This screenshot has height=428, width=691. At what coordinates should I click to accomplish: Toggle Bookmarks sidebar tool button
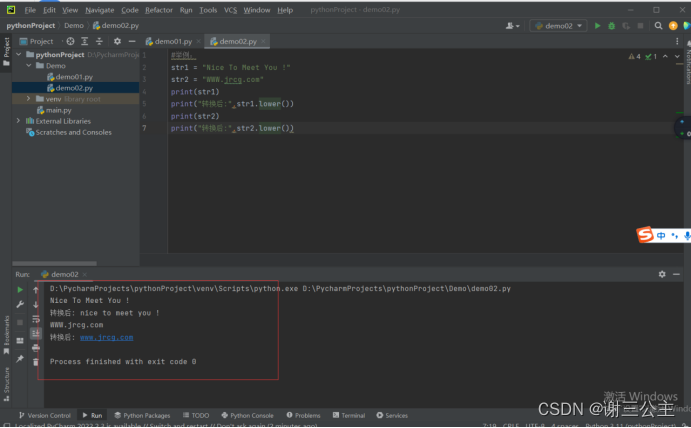[6, 336]
